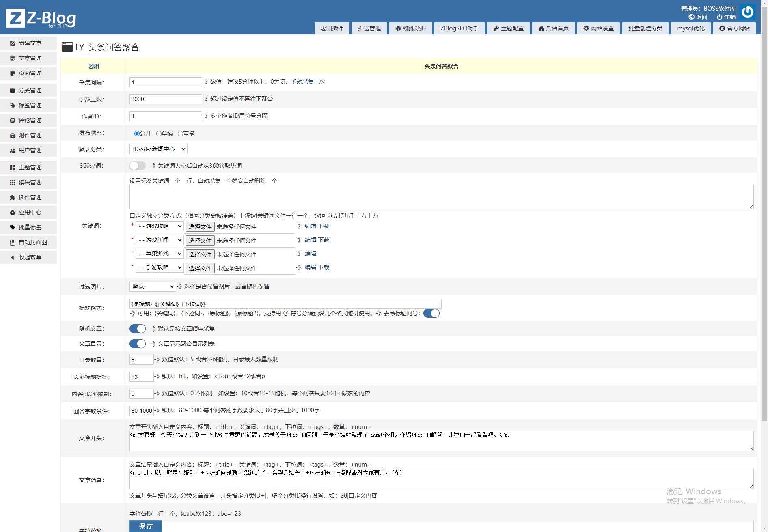Viewport: 768px width, 532px height.
Task: Open the 游戏攻略 category dropdown
Action: pyautogui.click(x=160, y=226)
